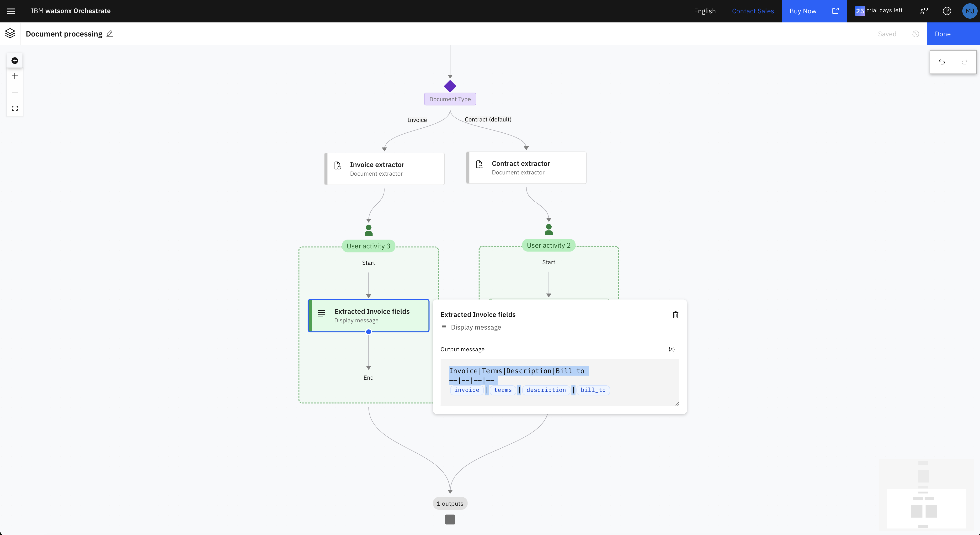The height and width of the screenshot is (535, 980).
Task: Open the hamburger navigation menu
Action: tap(11, 11)
